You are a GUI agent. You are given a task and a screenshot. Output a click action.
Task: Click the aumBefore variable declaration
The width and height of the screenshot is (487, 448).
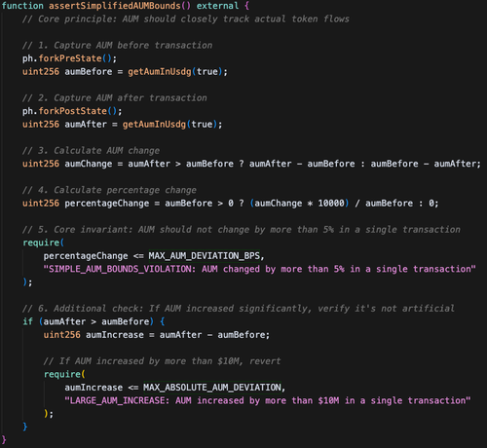[89, 71]
